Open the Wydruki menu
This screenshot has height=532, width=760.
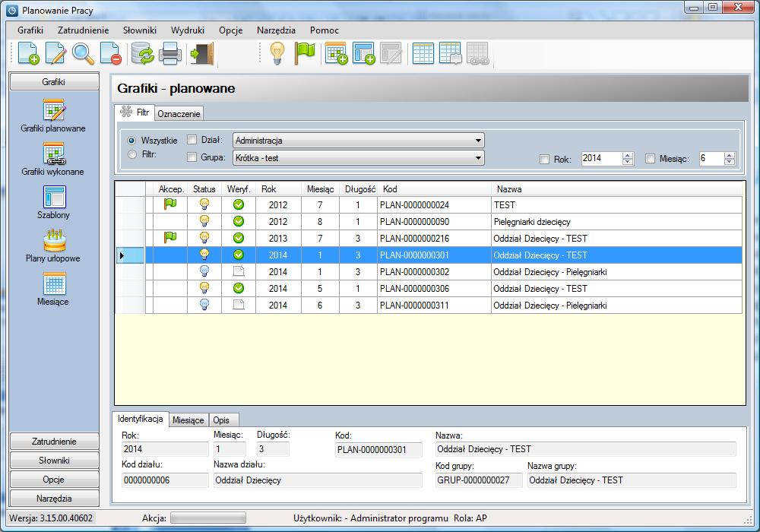pyautogui.click(x=188, y=30)
